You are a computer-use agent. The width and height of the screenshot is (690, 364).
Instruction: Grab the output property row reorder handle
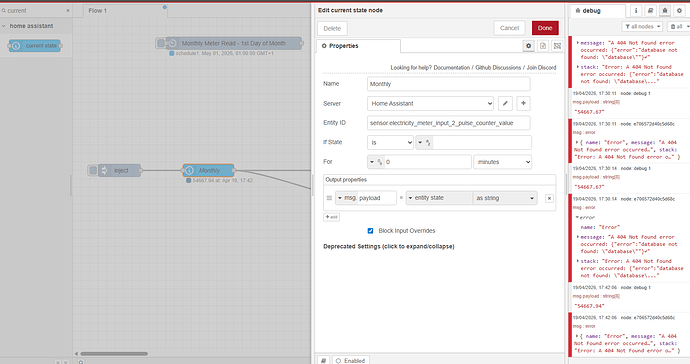coord(329,198)
